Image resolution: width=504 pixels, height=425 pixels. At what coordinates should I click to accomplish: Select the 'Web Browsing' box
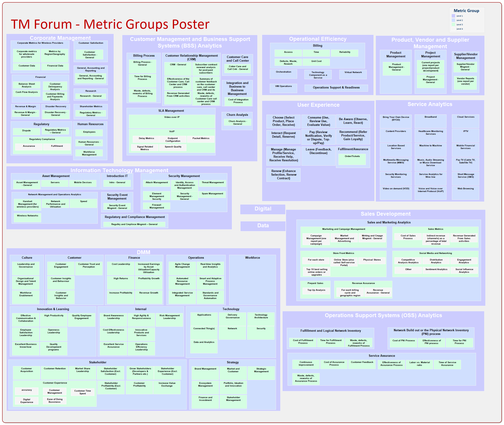point(466,193)
